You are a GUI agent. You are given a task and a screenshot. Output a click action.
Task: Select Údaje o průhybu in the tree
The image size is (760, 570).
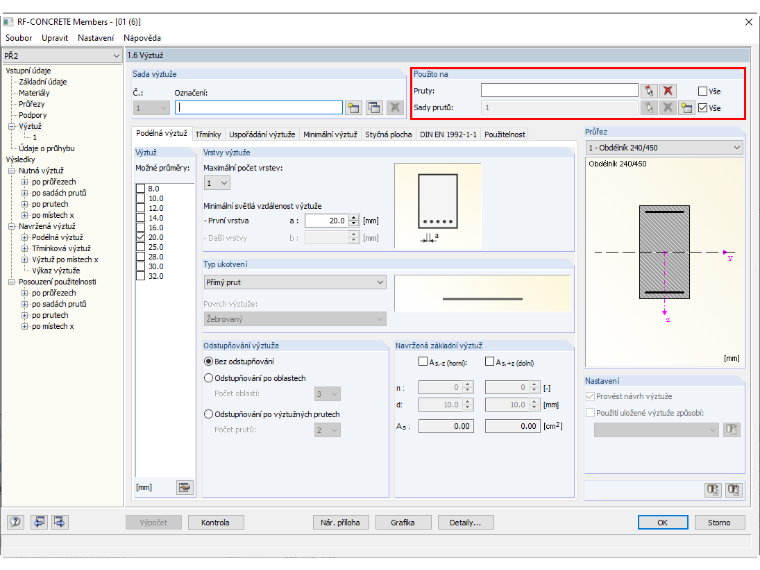pyautogui.click(x=47, y=148)
